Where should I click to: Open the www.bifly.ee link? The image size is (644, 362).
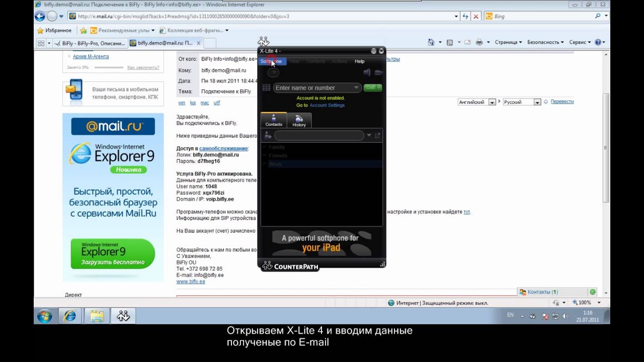(191, 282)
